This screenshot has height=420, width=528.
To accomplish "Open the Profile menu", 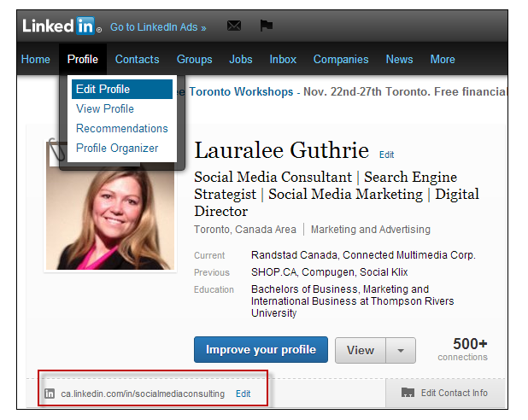I will coord(83,59).
